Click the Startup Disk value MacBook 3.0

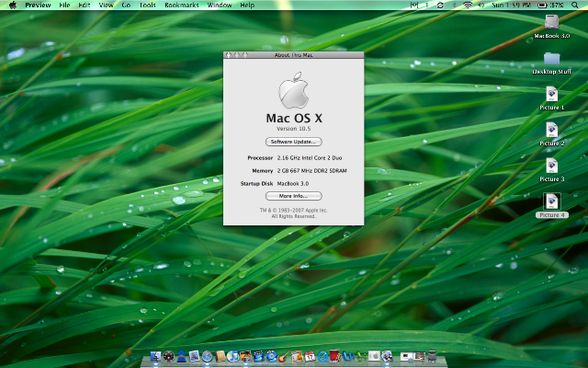(x=293, y=184)
